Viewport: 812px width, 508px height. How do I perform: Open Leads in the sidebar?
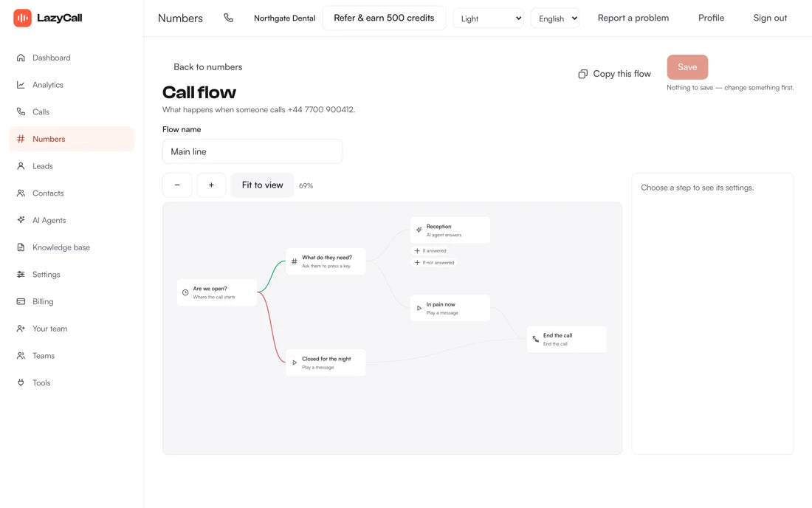[72, 166]
